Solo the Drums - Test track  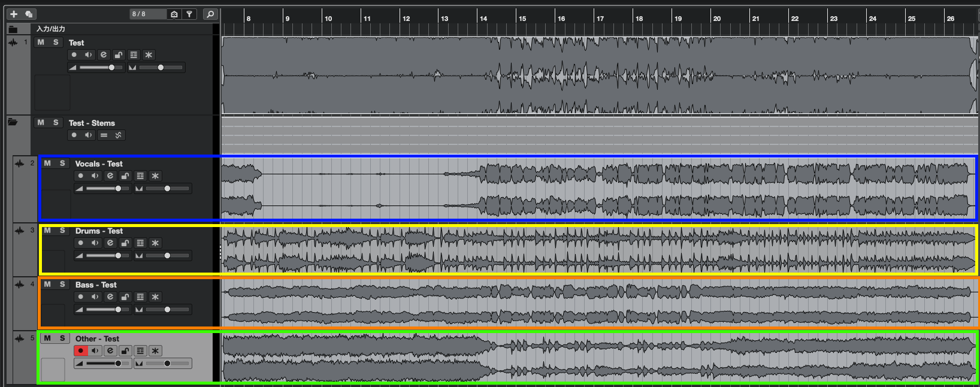[x=62, y=231]
